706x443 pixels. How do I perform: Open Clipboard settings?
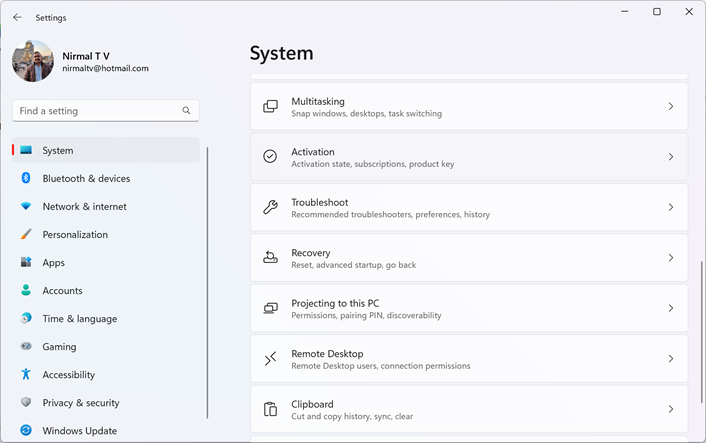coord(469,409)
